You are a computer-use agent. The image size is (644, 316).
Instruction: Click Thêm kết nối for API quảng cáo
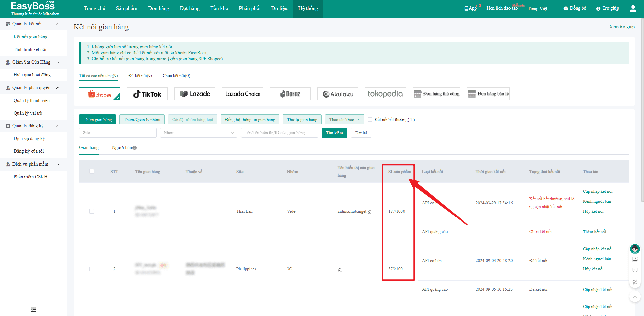594,232
